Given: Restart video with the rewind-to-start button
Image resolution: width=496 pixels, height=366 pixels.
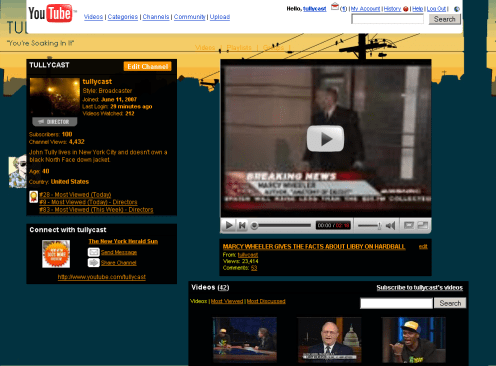Looking at the screenshot, I should (x=242, y=226).
